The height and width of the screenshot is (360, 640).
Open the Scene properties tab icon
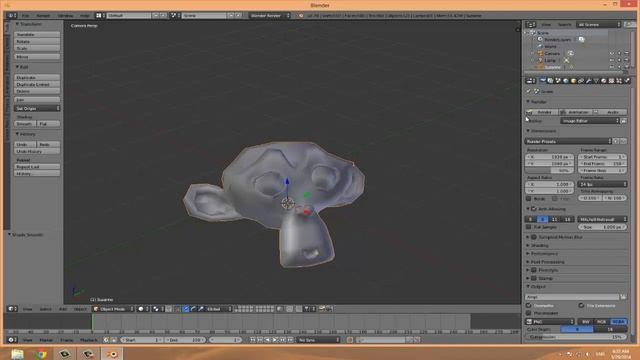[x=558, y=81]
